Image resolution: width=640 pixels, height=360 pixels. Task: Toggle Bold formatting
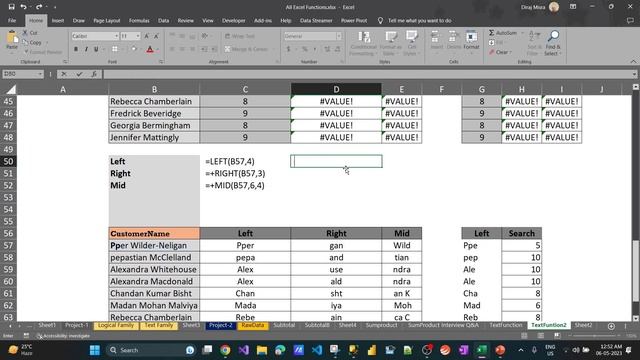click(76, 49)
